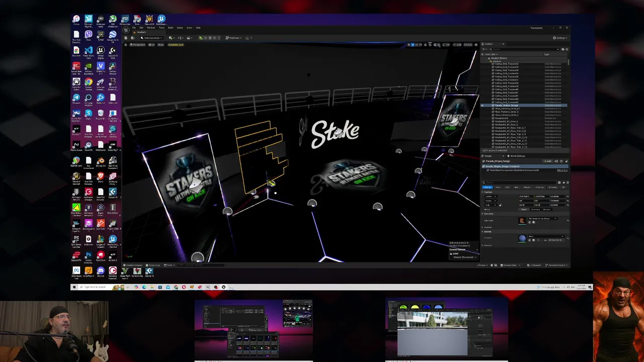Click the Windows Start button
Viewport: 644px width, 362px height.
click(74, 287)
